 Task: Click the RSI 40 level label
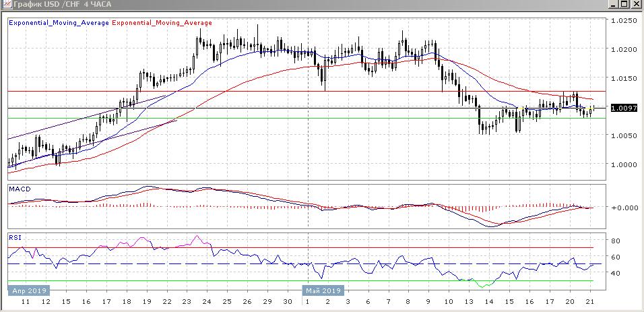click(615, 273)
